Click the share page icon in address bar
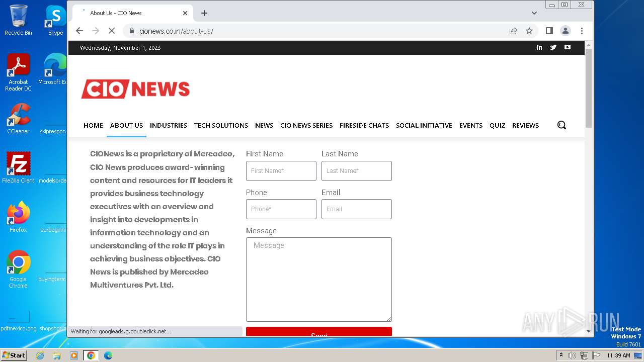Image resolution: width=644 pixels, height=362 pixels. pos(513,31)
